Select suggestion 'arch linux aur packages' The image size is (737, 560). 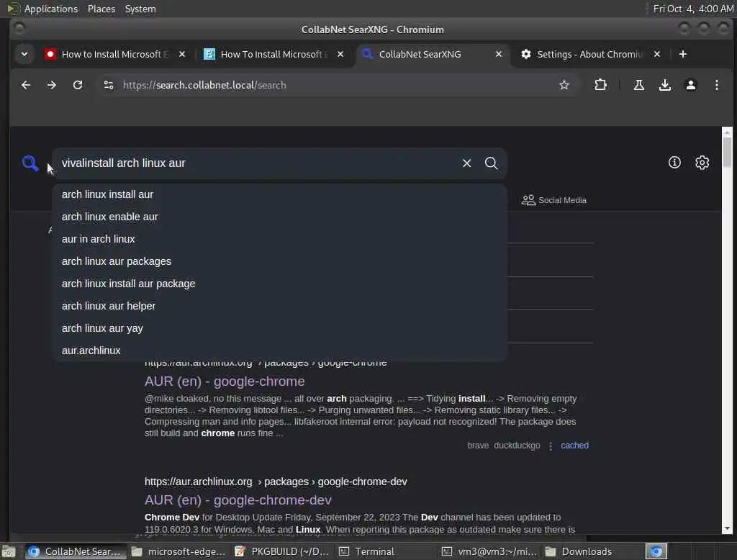(280, 261)
